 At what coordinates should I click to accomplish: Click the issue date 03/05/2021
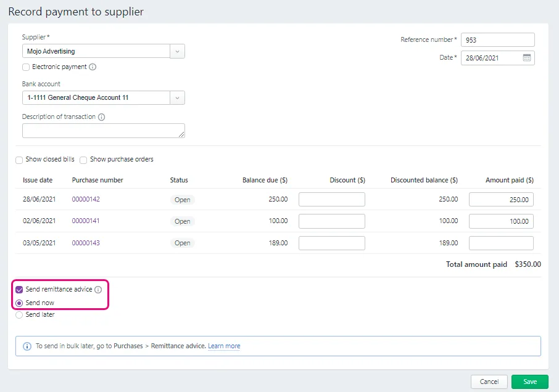39,243
